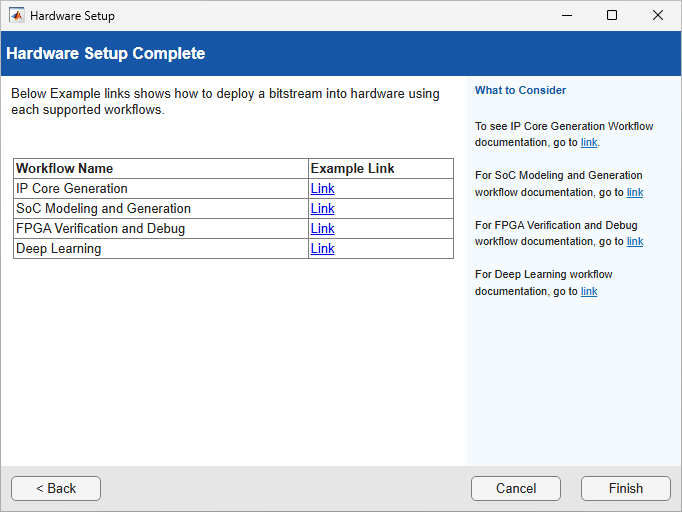Click Finish to complete setup

pos(626,488)
